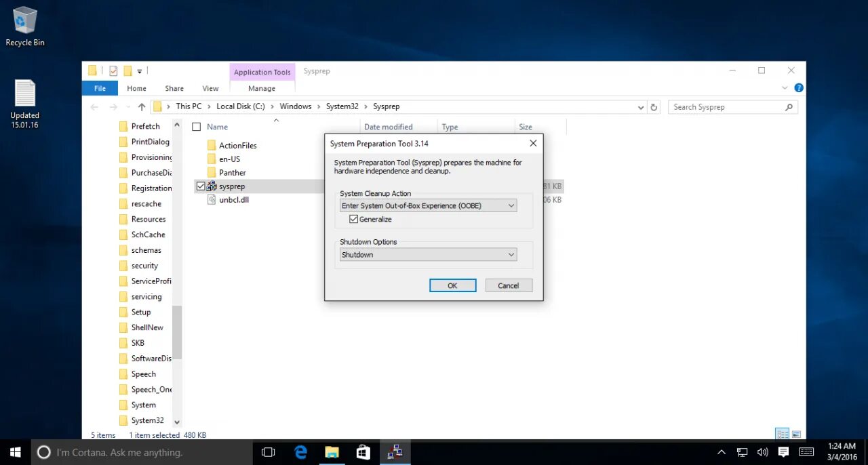The height and width of the screenshot is (465, 868).
Task: Launch Microsoft Edge from taskbar
Action: pos(300,452)
